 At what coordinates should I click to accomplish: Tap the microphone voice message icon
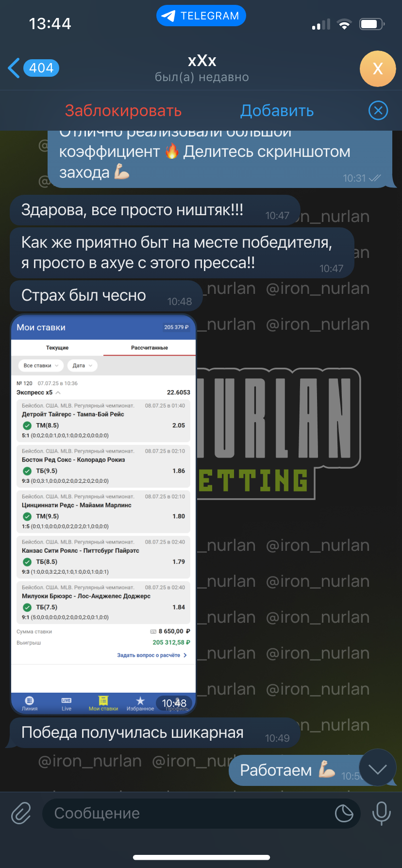pyautogui.click(x=381, y=813)
